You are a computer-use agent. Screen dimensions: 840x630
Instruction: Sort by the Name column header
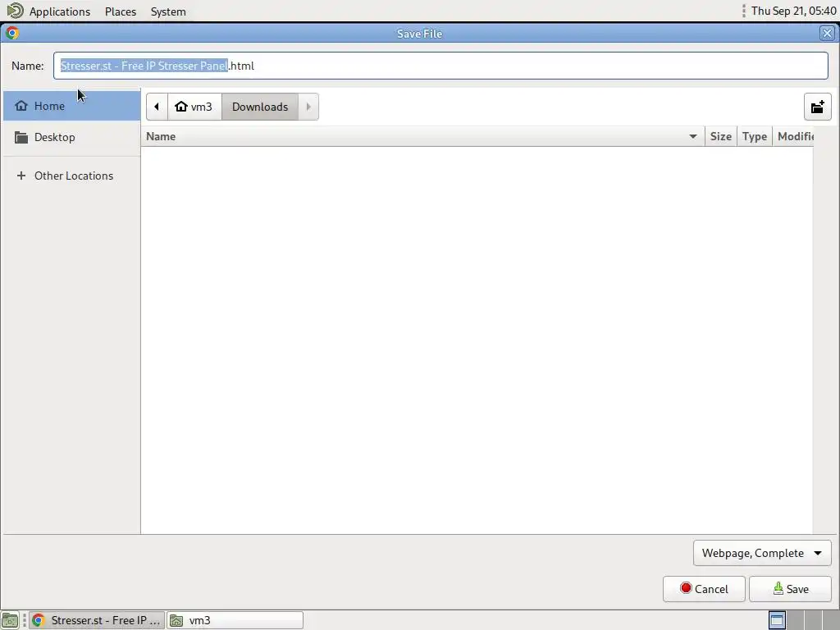(423, 137)
